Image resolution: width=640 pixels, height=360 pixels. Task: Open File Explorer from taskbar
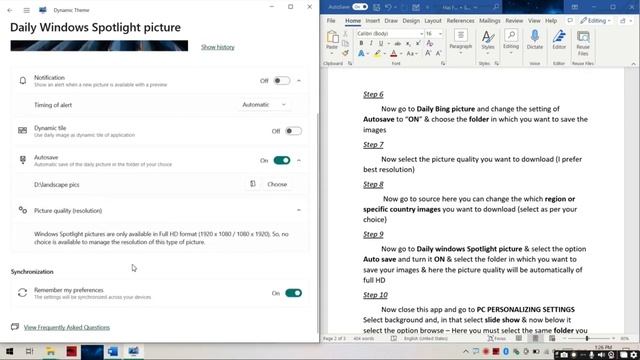(x=51, y=351)
